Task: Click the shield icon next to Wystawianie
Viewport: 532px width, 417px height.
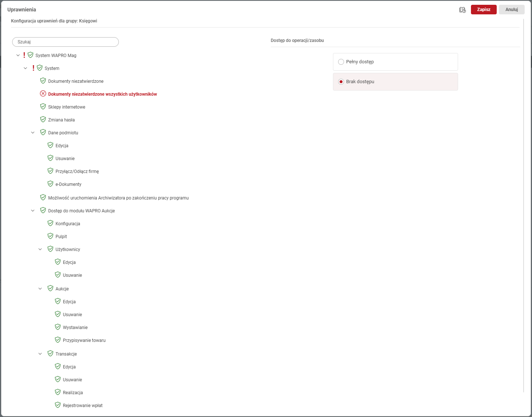Action: click(58, 327)
